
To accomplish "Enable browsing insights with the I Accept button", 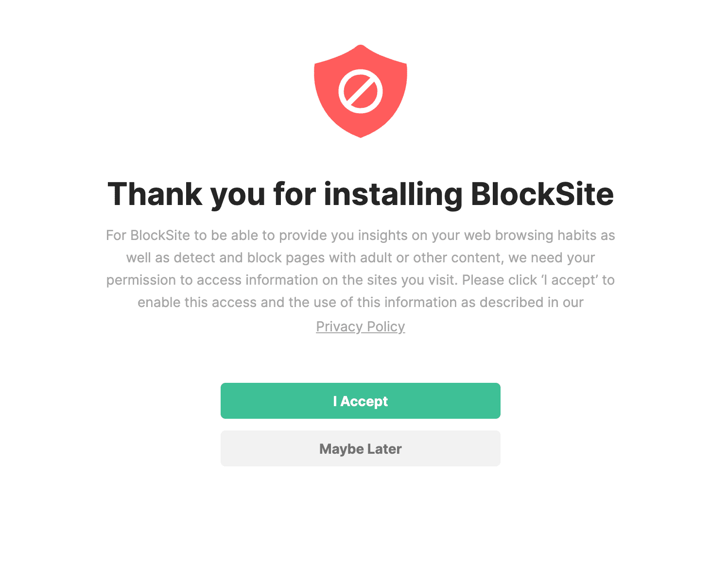I will 361,401.
